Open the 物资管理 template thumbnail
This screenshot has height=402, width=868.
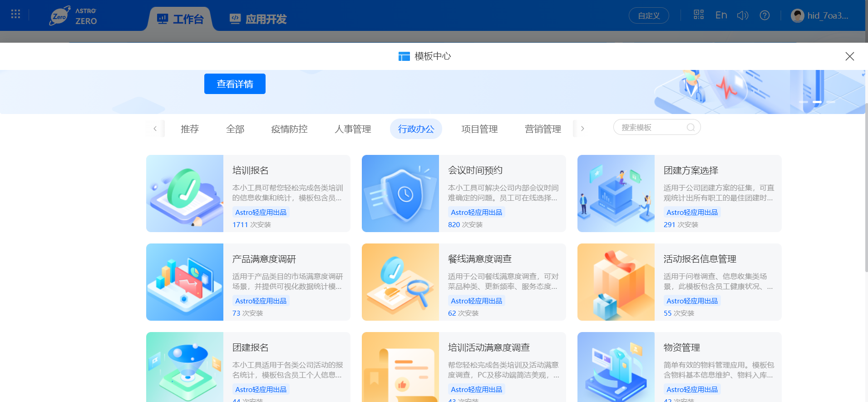pyautogui.click(x=616, y=367)
